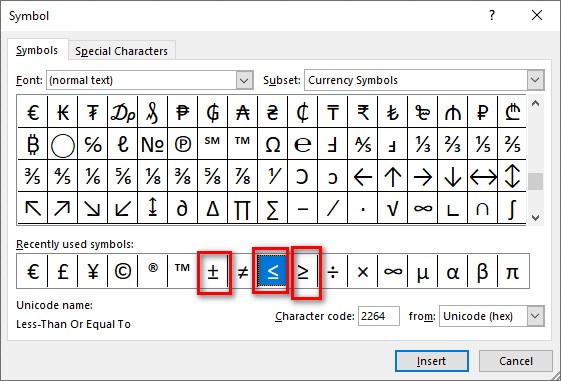Select yen ¥ in recently used symbols

click(x=93, y=271)
